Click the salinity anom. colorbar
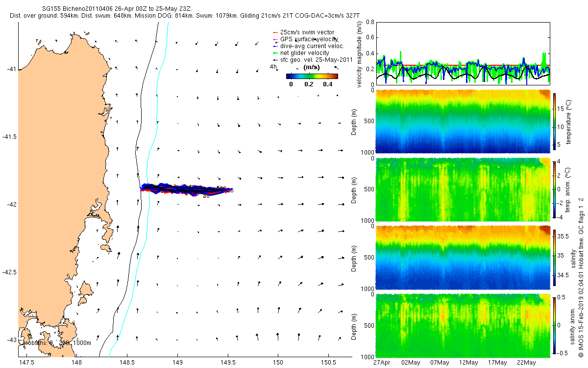The image size is (588, 368). coord(555,325)
